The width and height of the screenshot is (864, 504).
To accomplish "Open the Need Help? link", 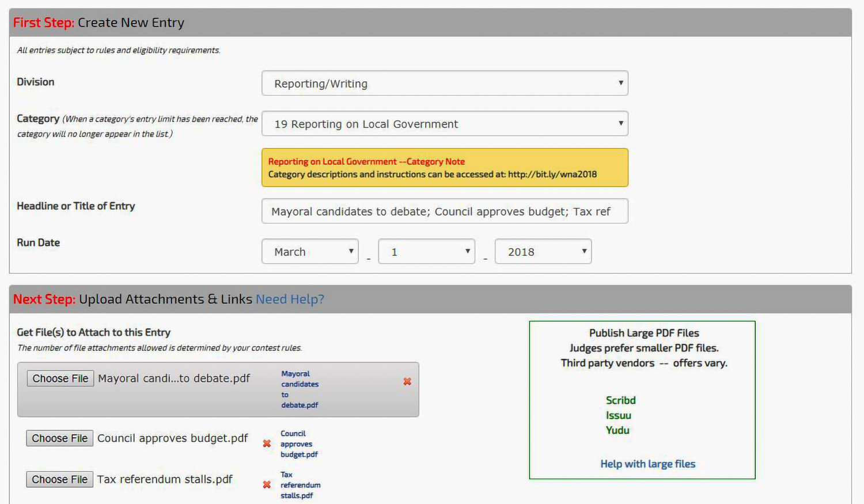I will tap(290, 299).
